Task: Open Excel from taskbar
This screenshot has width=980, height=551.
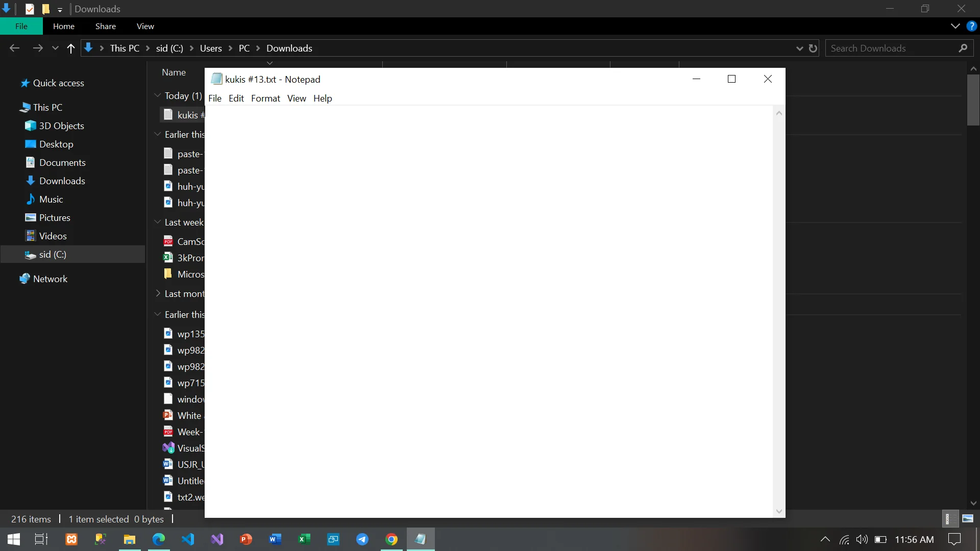Action: (x=304, y=539)
